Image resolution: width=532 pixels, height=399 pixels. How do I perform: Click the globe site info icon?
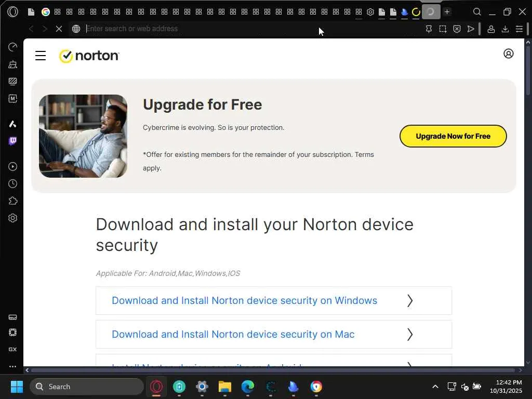pyautogui.click(x=76, y=29)
